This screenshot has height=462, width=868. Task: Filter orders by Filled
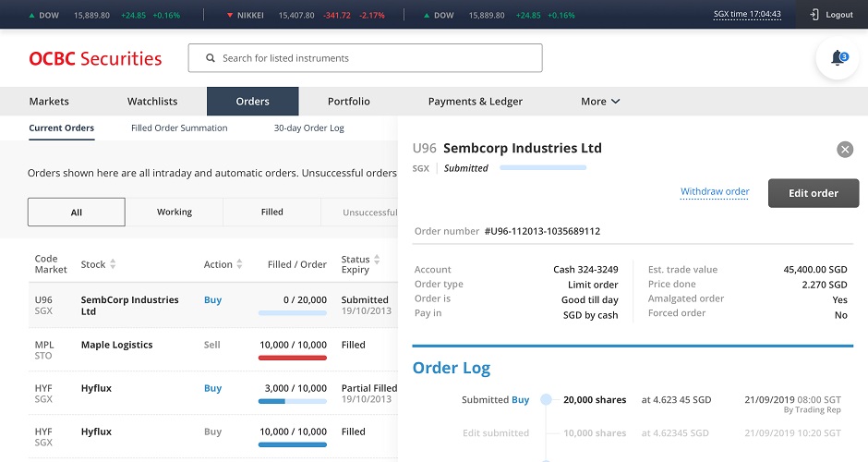[271, 213]
